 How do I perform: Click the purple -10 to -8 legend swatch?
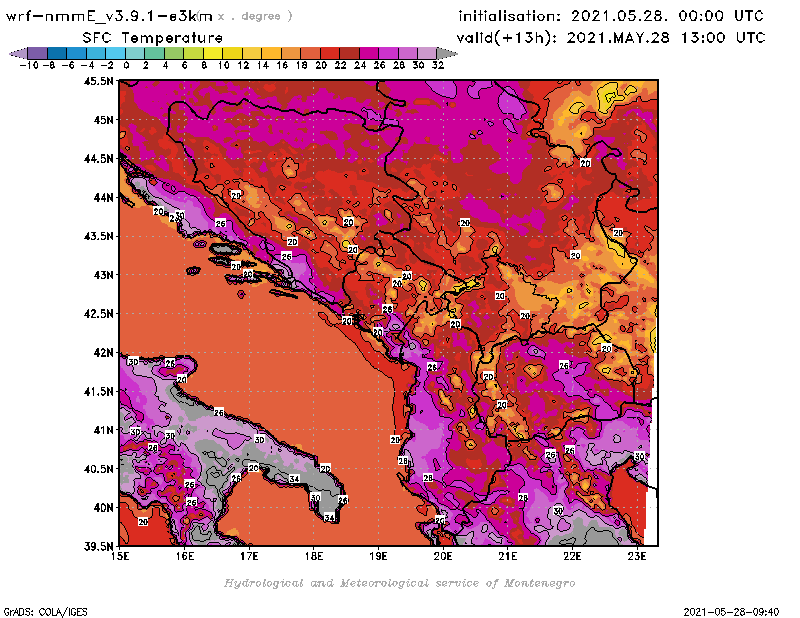pyautogui.click(x=38, y=53)
